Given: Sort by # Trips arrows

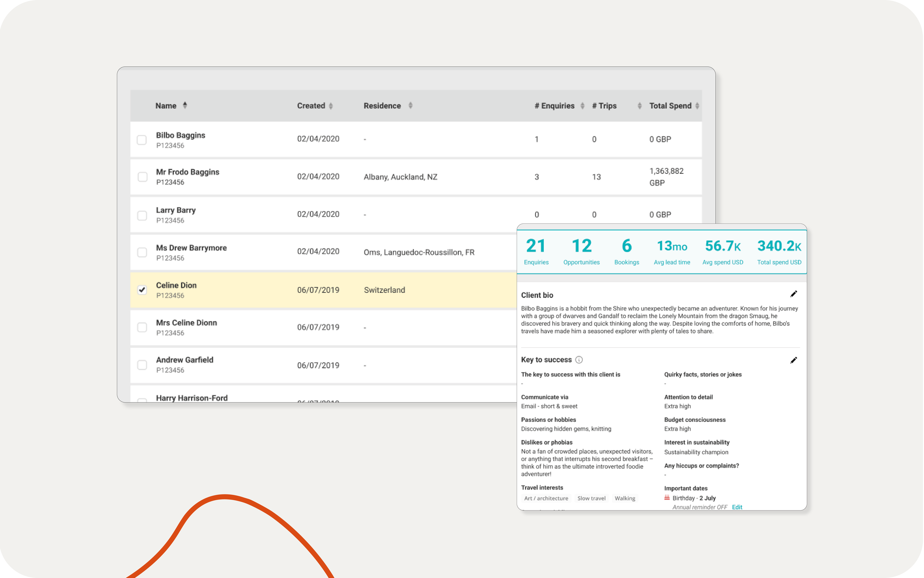Looking at the screenshot, I should coord(640,106).
